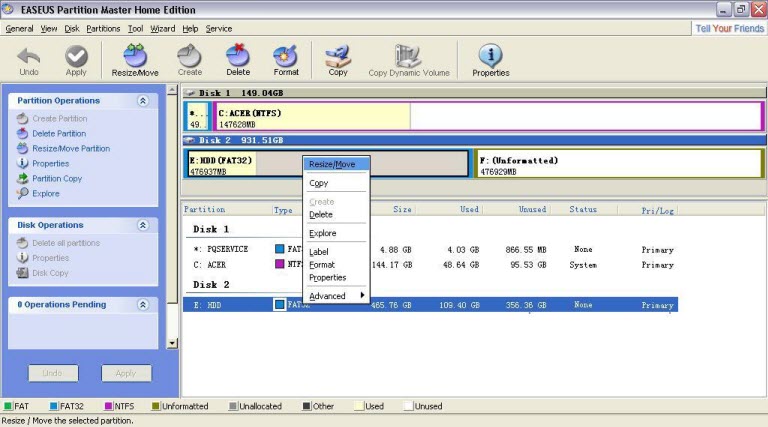Open the Tool menu

point(135,29)
